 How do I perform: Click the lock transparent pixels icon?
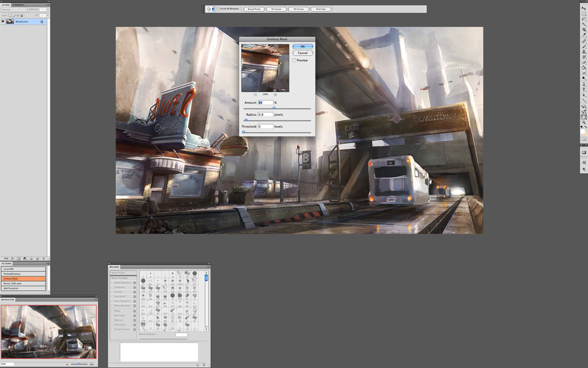coord(10,16)
